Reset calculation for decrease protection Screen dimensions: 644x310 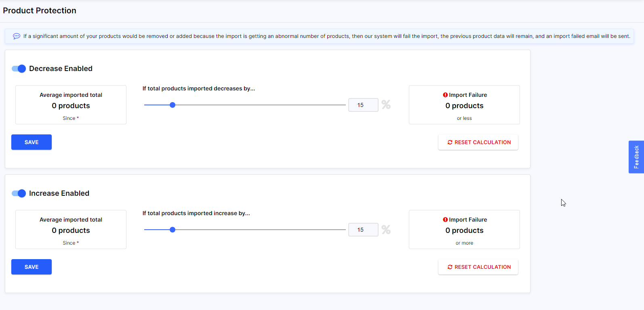[478, 142]
